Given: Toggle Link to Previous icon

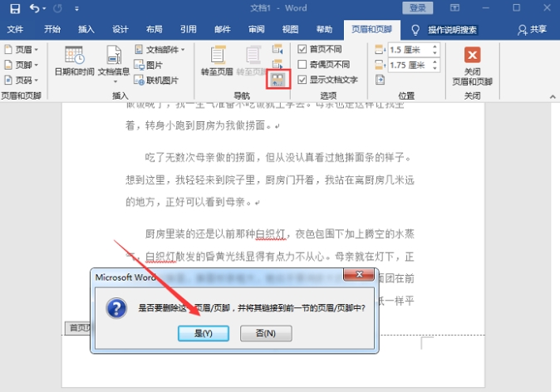Looking at the screenshot, I should pos(278,79).
